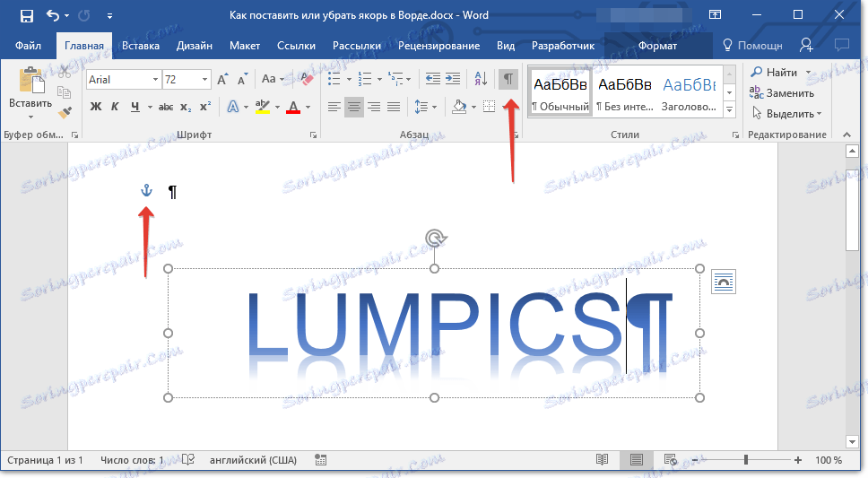Image resolution: width=868 pixels, height=478 pixels.
Task: Increase paragraph indent
Action: [x=453, y=79]
